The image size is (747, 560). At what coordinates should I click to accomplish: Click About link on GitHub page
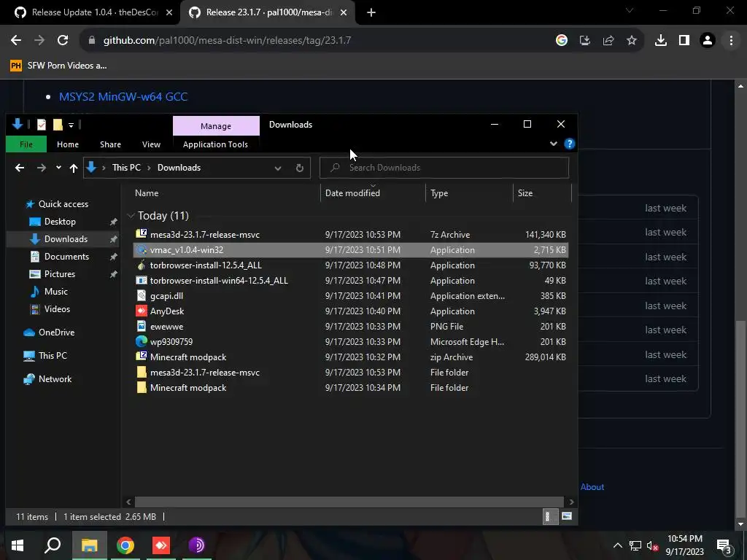[x=592, y=487]
